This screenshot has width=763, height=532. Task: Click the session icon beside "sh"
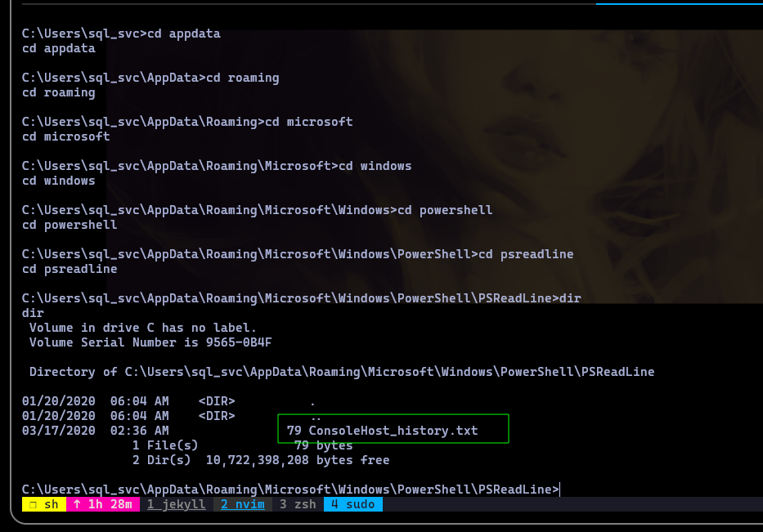coord(33,505)
